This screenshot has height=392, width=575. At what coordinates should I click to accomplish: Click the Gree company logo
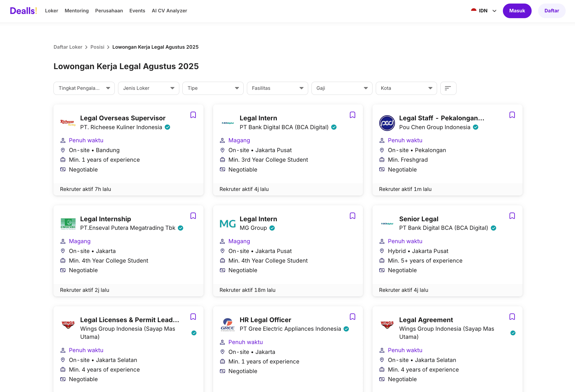[228, 325]
